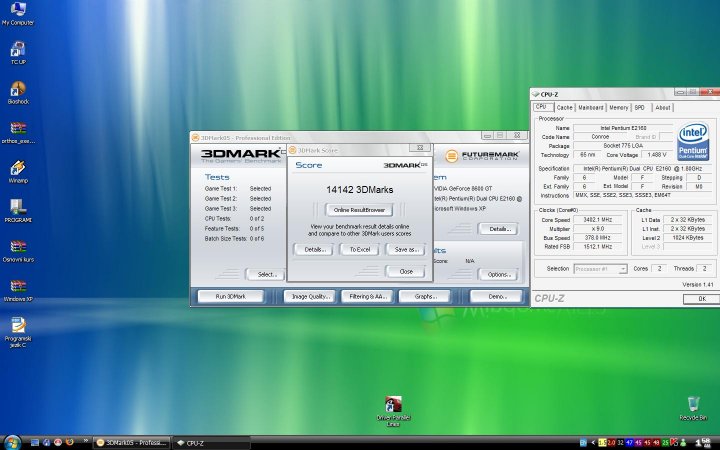Click the Core Voltage value 1.488 V
This screenshot has width=720, height=450.
pos(657,155)
